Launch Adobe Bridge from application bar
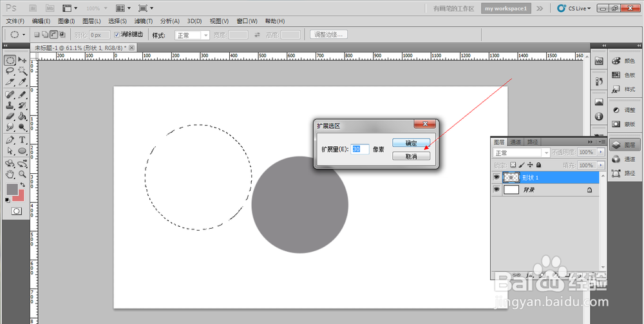The height and width of the screenshot is (324, 644). 34,8
